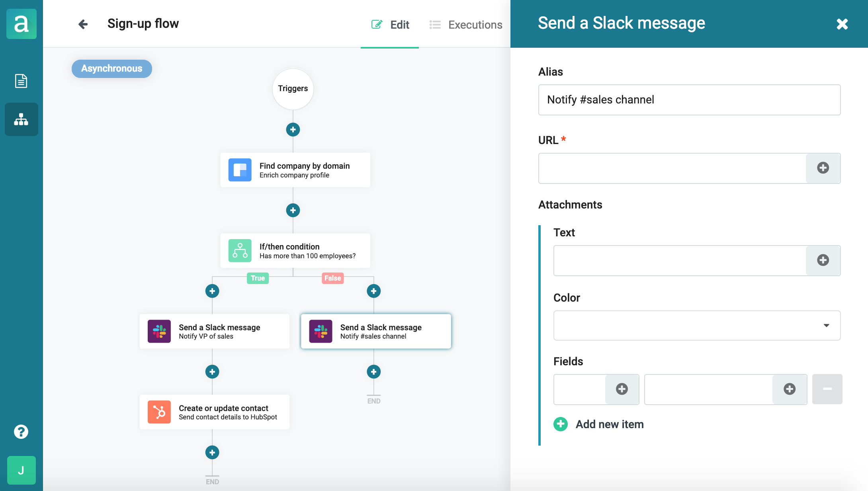This screenshot has width=868, height=491.
Task: Add a step below Find company by domain
Action: 293,210
